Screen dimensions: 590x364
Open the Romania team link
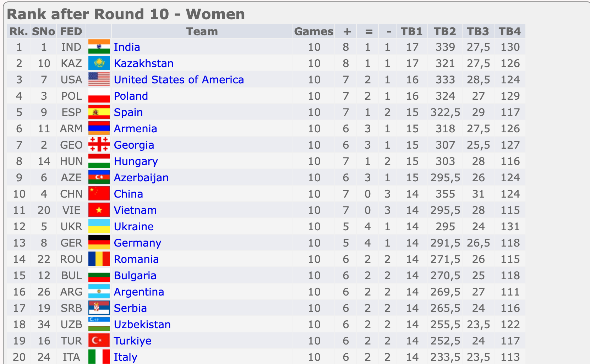pos(136,259)
